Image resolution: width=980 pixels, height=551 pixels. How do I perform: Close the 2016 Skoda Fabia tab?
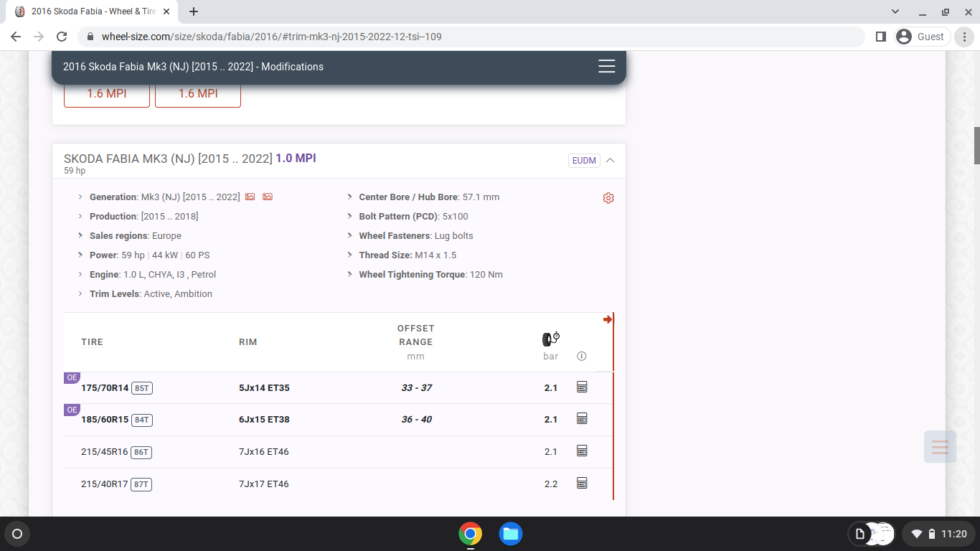(x=166, y=11)
